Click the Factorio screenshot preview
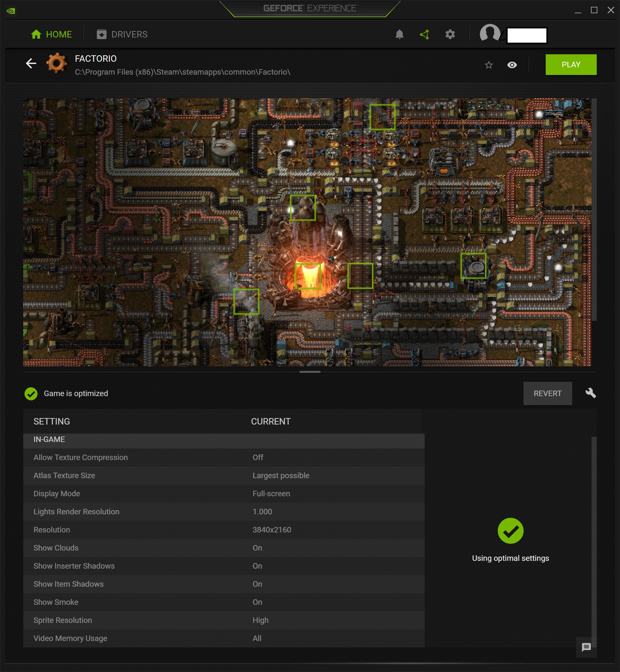 (x=307, y=232)
